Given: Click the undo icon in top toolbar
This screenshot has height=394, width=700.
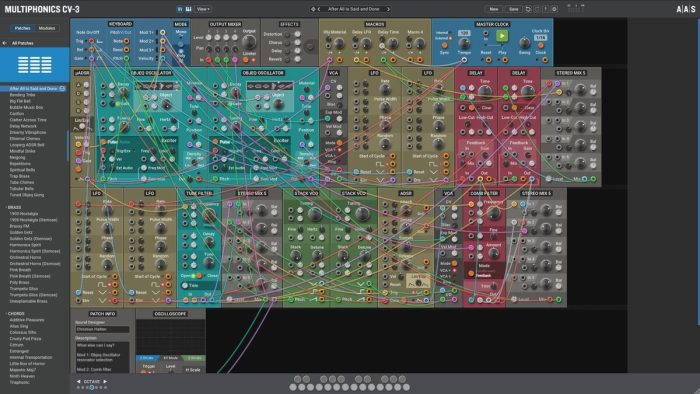Looking at the screenshot, I should [528, 9].
